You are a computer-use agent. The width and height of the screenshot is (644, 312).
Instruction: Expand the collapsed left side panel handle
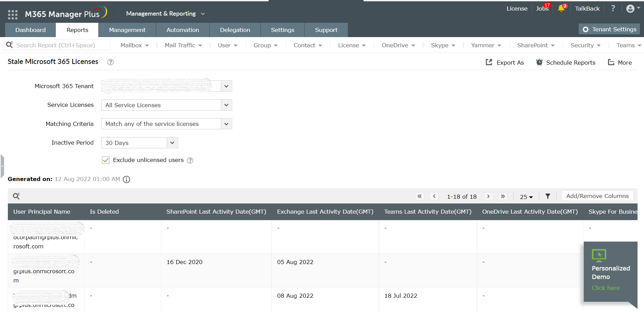(2, 166)
